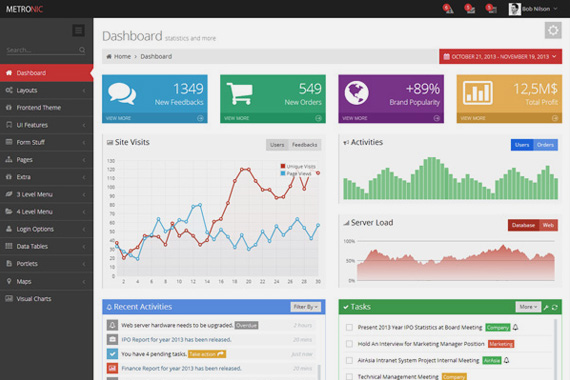Screen dimensions: 570x380
Task: Open the inbox envelope icon in header
Action: (x=470, y=9)
